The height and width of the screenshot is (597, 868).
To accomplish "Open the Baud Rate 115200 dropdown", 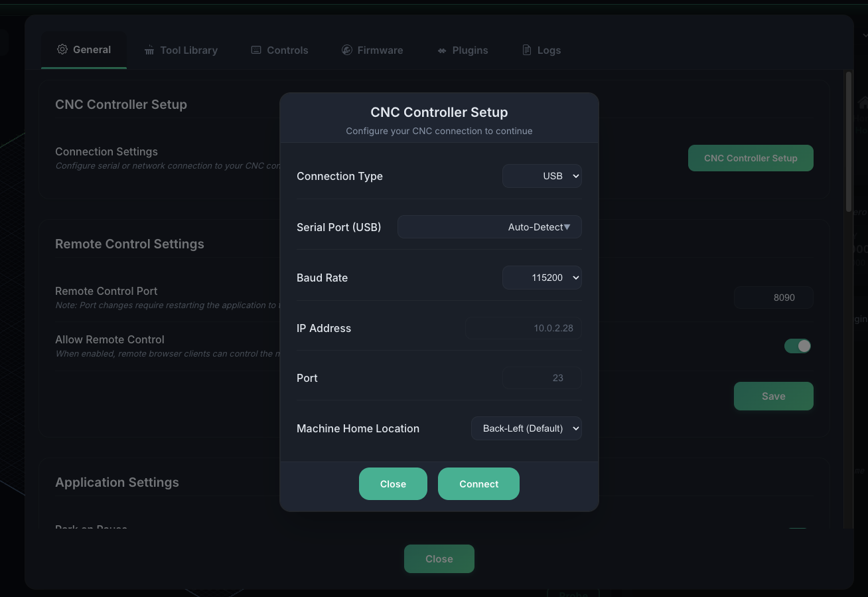I will 542,278.
